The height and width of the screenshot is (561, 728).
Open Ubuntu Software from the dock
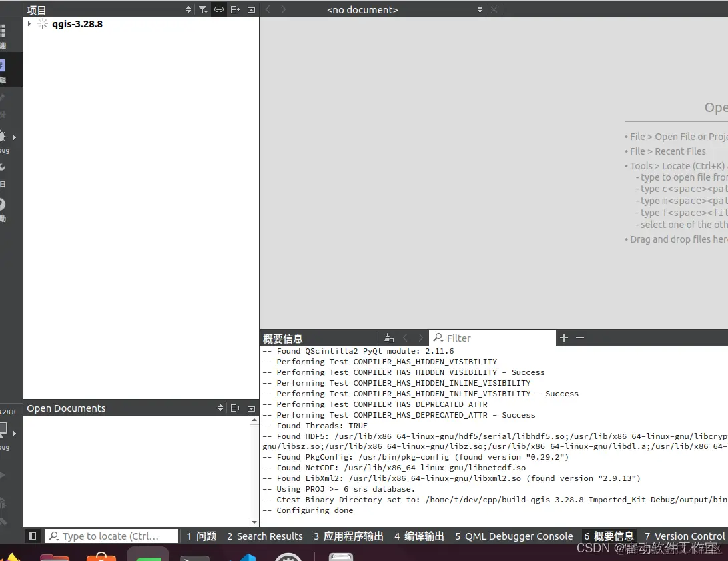click(101, 556)
